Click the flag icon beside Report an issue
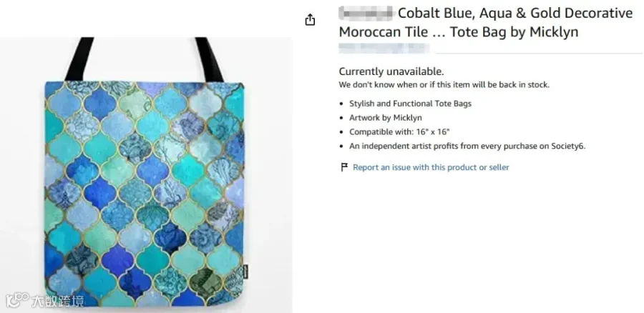 point(344,167)
